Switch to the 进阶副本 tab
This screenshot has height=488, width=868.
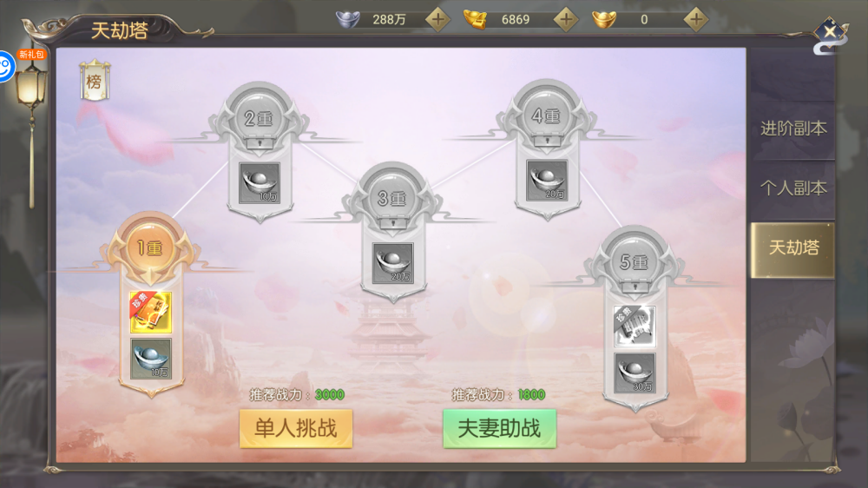pos(793,129)
